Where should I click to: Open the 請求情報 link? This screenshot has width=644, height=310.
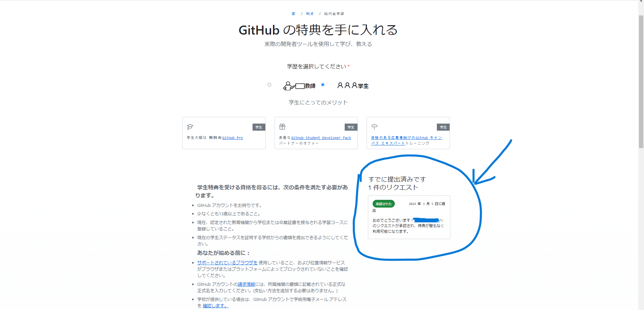(247, 284)
